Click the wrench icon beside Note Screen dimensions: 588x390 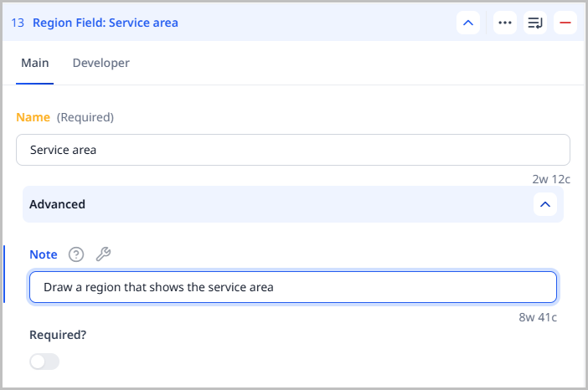103,254
